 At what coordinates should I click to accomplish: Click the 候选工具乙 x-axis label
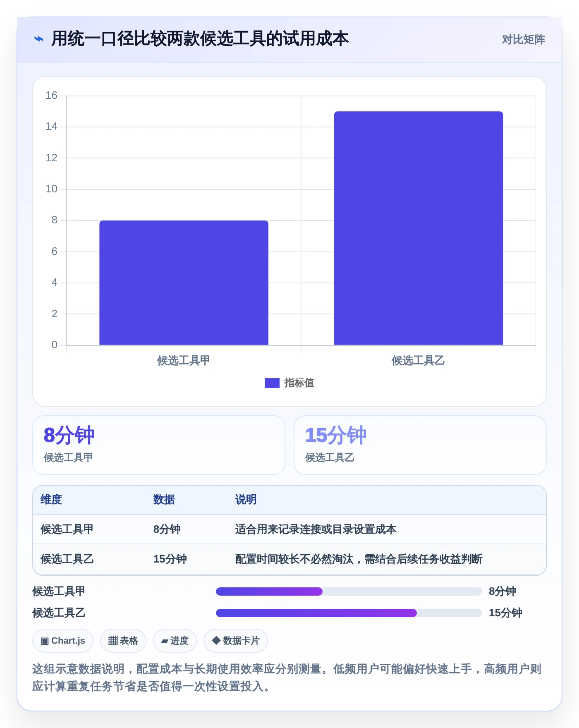coord(418,360)
